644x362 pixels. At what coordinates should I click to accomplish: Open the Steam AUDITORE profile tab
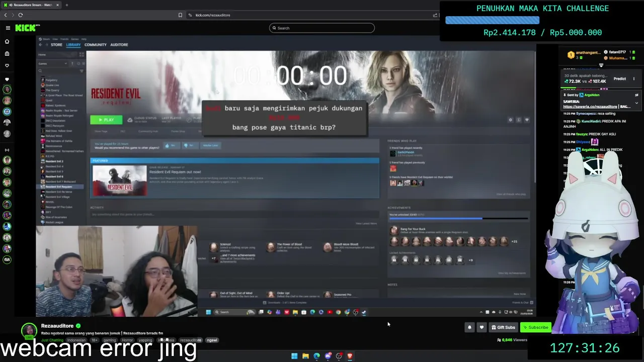[119, 45]
